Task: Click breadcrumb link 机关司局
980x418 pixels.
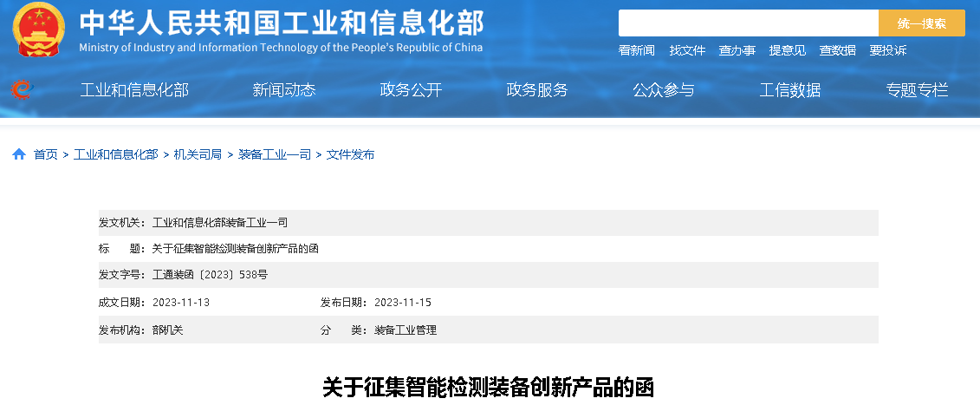Action: click(198, 154)
